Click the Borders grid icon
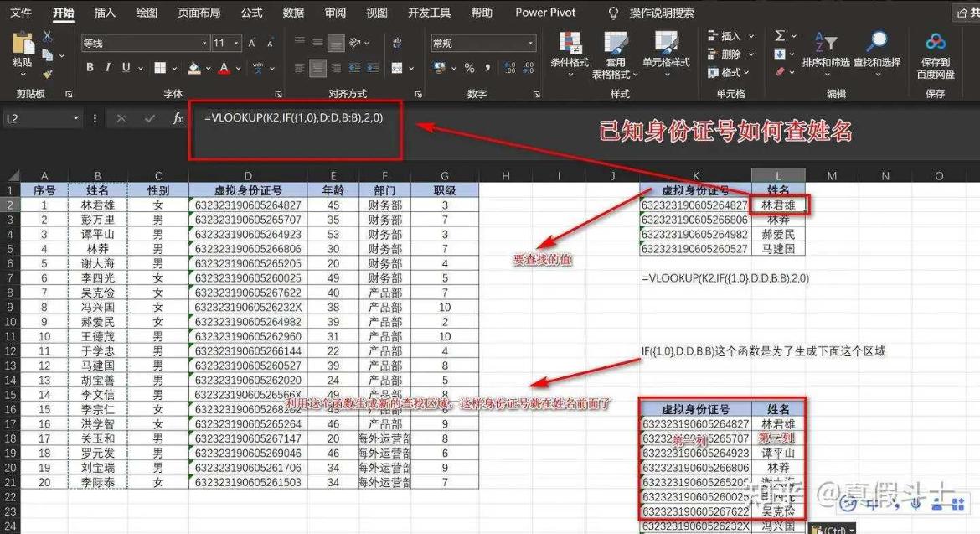Screen dimensions: 980x534 pyautogui.click(x=161, y=68)
